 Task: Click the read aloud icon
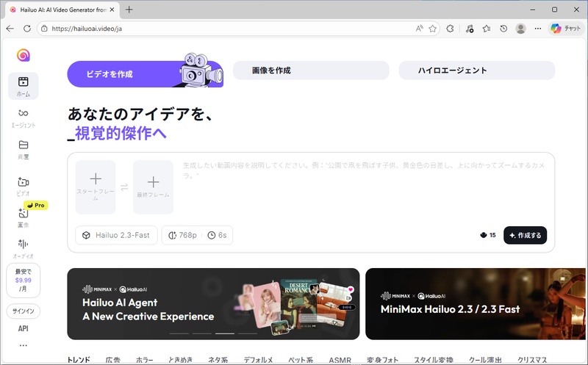click(x=419, y=29)
